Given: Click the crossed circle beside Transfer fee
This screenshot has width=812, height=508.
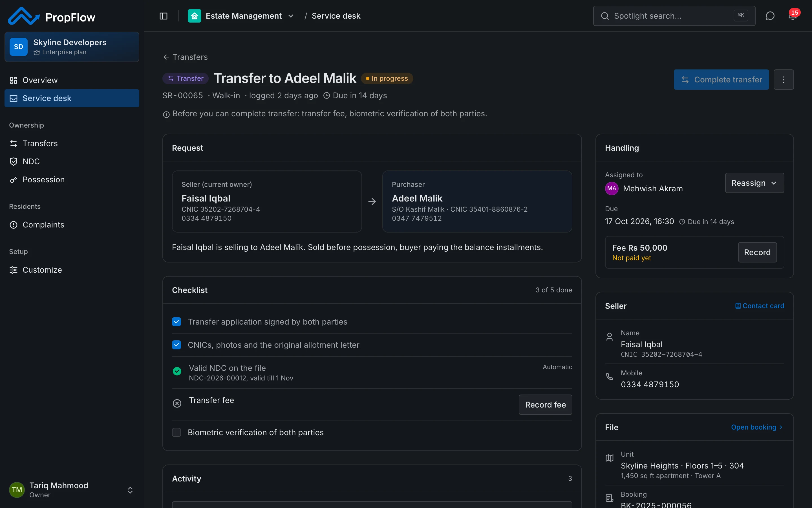Looking at the screenshot, I should click(x=177, y=403).
